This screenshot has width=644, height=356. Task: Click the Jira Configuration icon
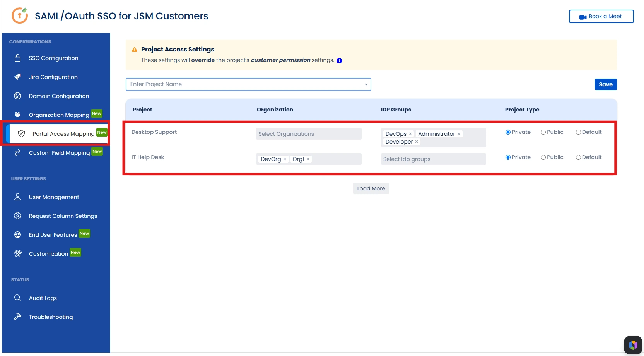tap(18, 77)
